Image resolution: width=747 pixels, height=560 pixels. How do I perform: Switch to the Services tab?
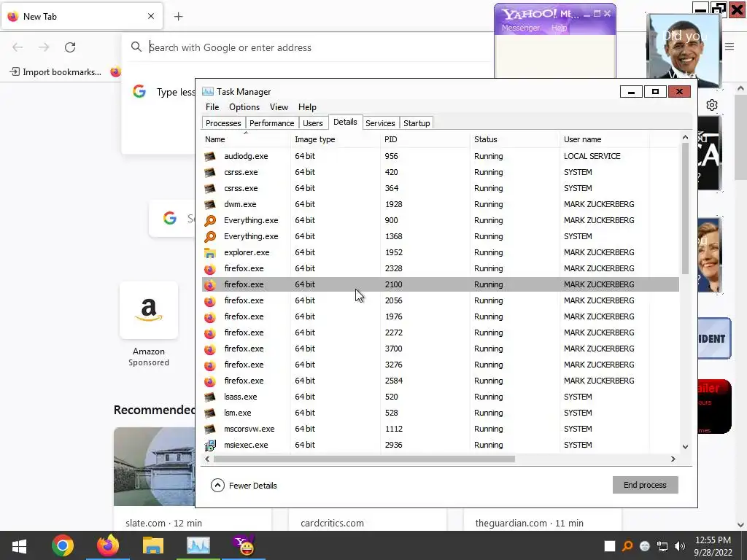(380, 122)
